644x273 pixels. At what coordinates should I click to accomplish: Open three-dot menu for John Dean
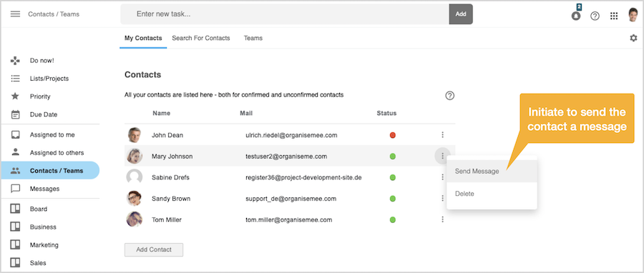point(442,134)
